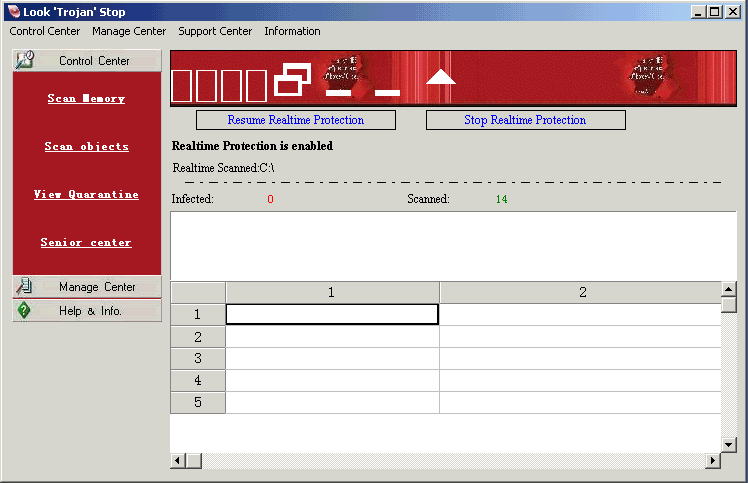748x483 pixels.
Task: Click the Scan Memory link
Action: [86, 98]
